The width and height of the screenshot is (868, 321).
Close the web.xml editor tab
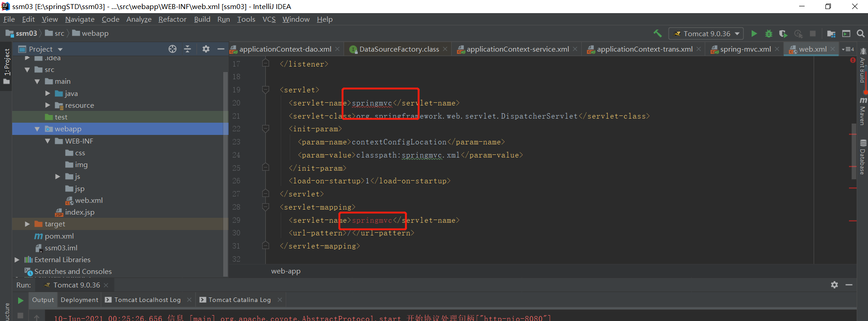point(833,49)
